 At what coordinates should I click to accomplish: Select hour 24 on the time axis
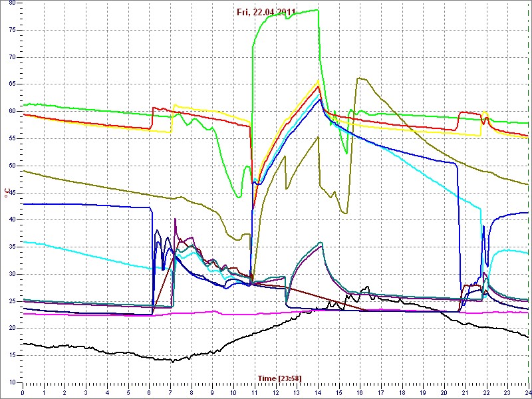pos(528,392)
